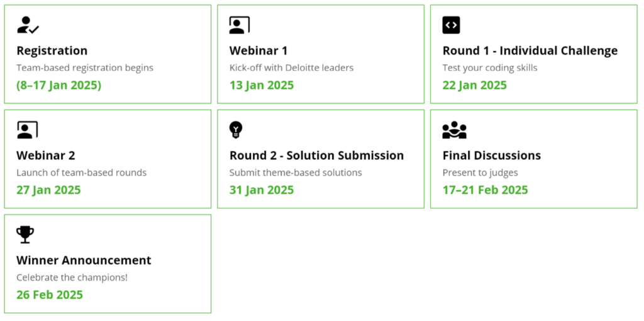Screen dimensions: 644x321
Task: Click the Round 1 code brackets icon
Action: click(x=451, y=25)
